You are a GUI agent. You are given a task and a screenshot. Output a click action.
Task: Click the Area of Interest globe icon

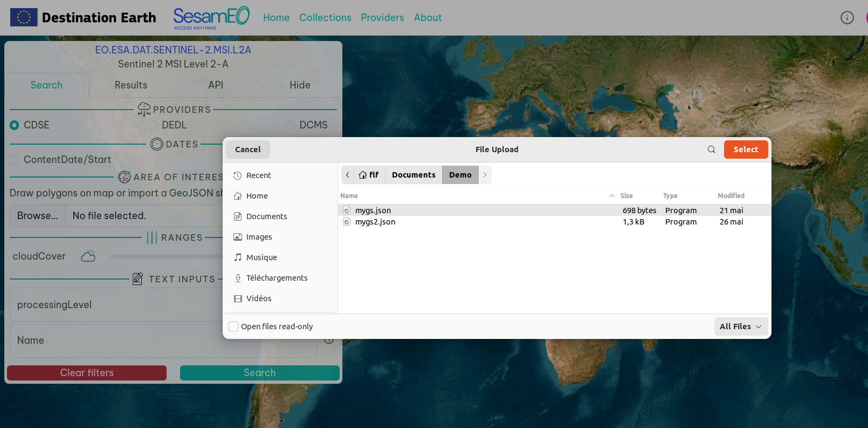click(x=125, y=176)
